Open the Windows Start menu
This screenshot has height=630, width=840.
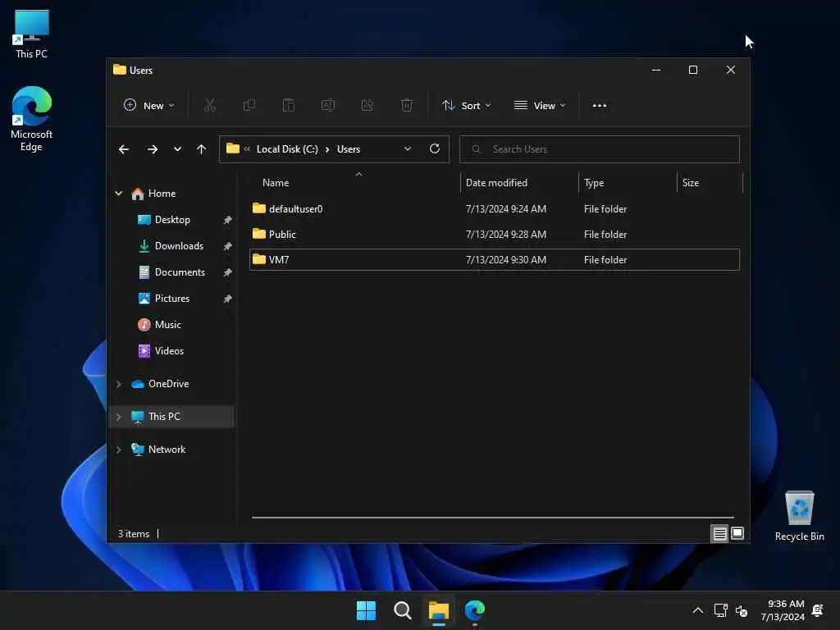tap(367, 610)
